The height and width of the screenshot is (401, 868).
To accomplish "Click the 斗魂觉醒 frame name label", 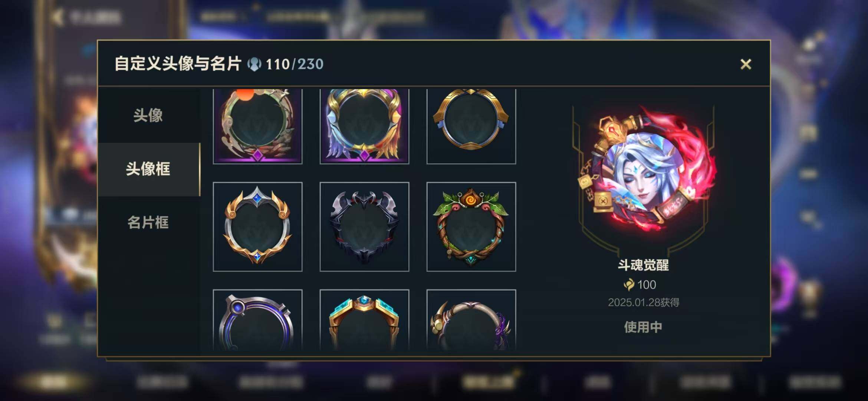I will tap(643, 265).
